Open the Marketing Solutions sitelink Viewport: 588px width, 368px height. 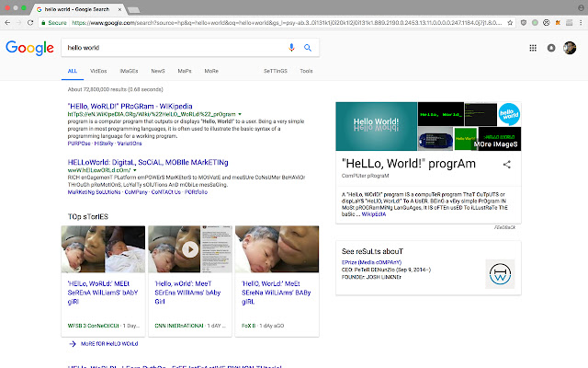94,192
